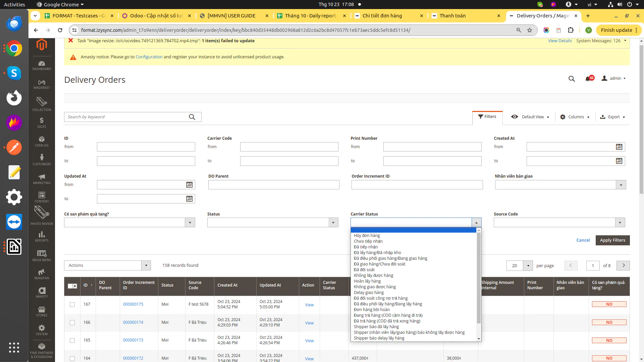Open order 000000175 link
The image size is (644, 362).
133,304
